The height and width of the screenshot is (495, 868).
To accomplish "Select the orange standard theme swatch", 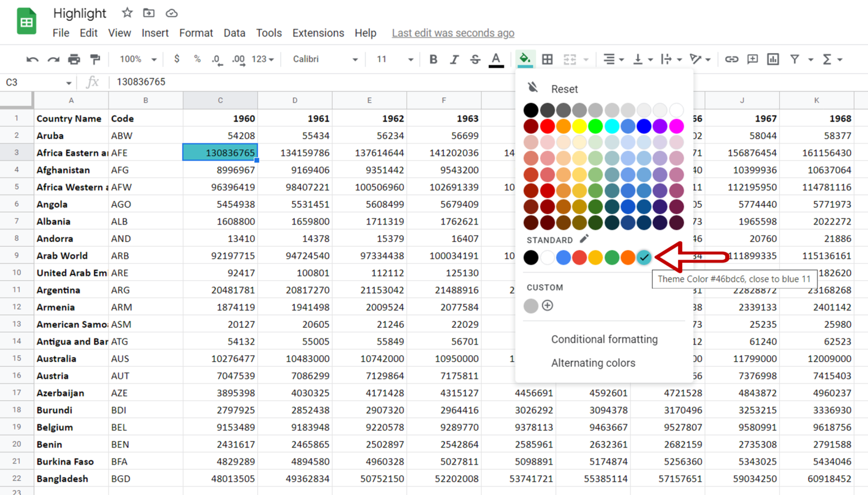I will [628, 257].
